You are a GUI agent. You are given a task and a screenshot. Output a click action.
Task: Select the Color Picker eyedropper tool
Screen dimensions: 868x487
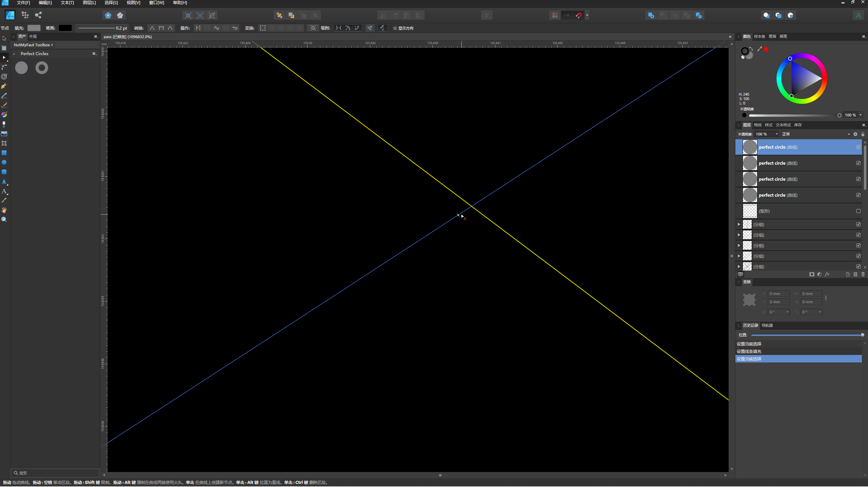(x=4, y=200)
